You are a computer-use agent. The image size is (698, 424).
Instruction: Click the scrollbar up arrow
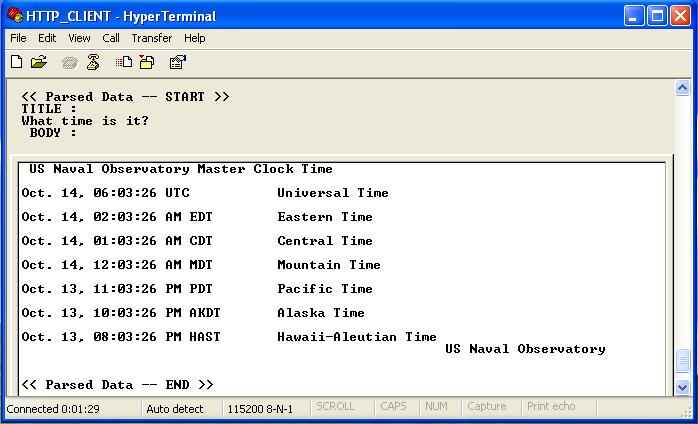coord(682,87)
